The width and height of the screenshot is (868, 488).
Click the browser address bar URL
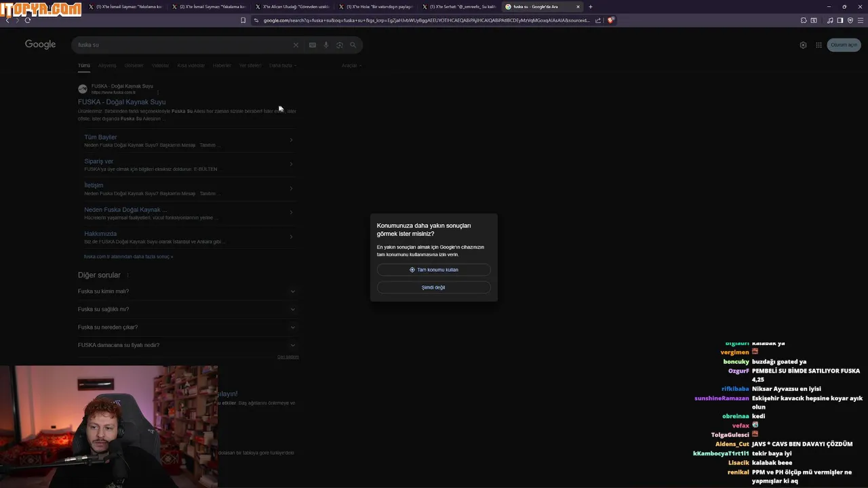tap(426, 20)
